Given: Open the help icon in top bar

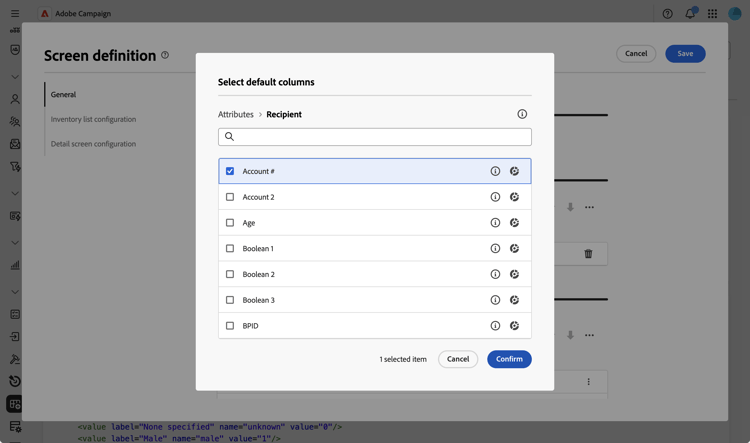Looking at the screenshot, I should coord(668,14).
